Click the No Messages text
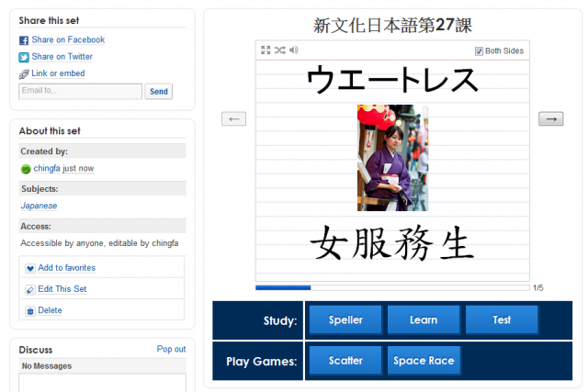588x392 pixels. coord(47,366)
